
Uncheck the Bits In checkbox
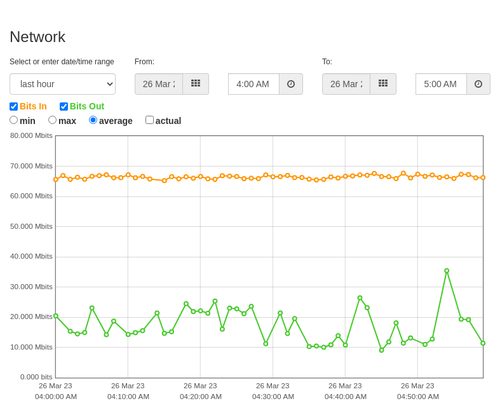coord(14,106)
